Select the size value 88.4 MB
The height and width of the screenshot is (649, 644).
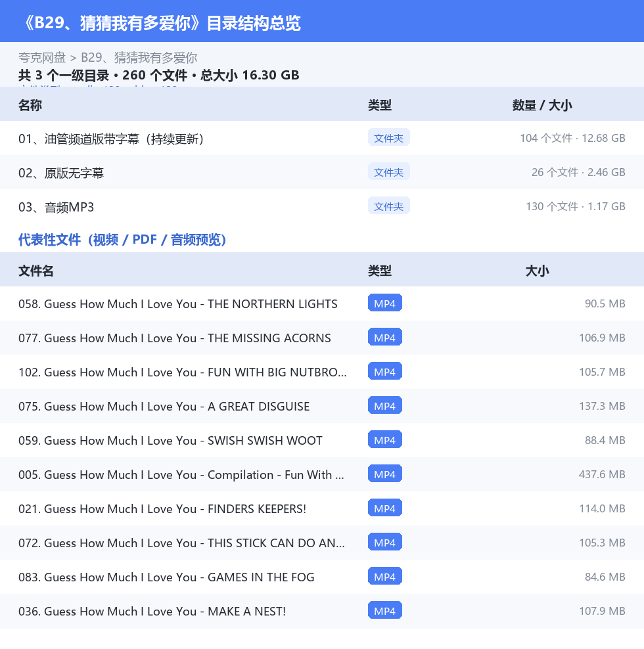coord(605,440)
